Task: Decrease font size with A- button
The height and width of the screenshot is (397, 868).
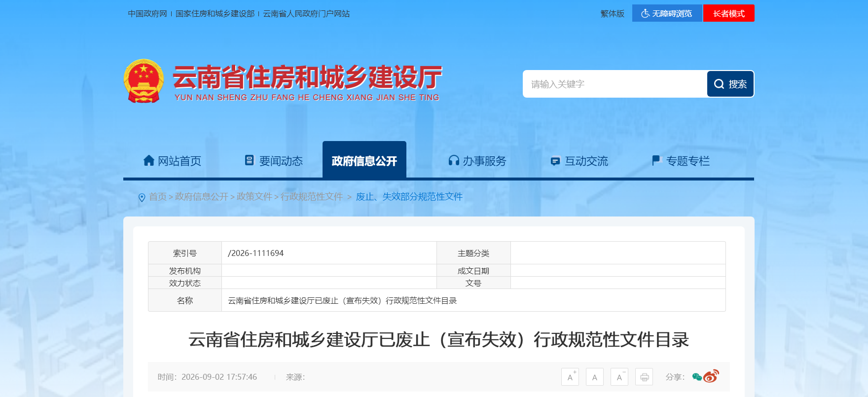Action: click(619, 377)
